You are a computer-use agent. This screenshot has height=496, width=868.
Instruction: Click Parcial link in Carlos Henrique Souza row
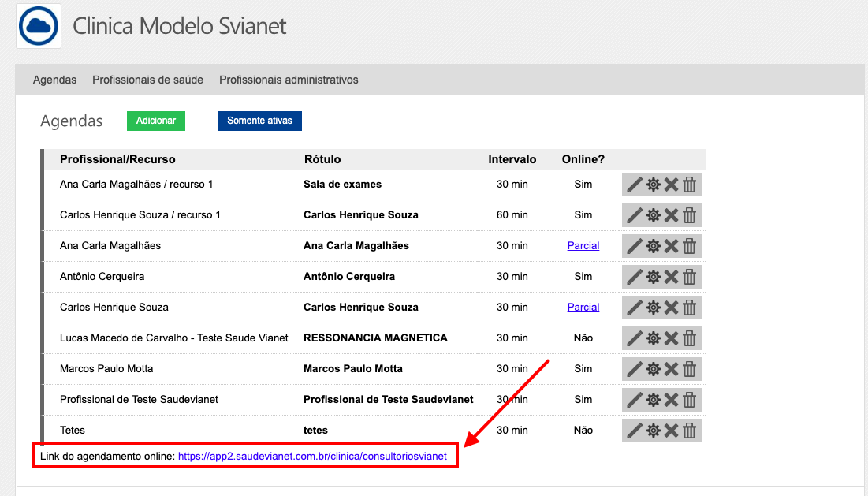pos(583,308)
